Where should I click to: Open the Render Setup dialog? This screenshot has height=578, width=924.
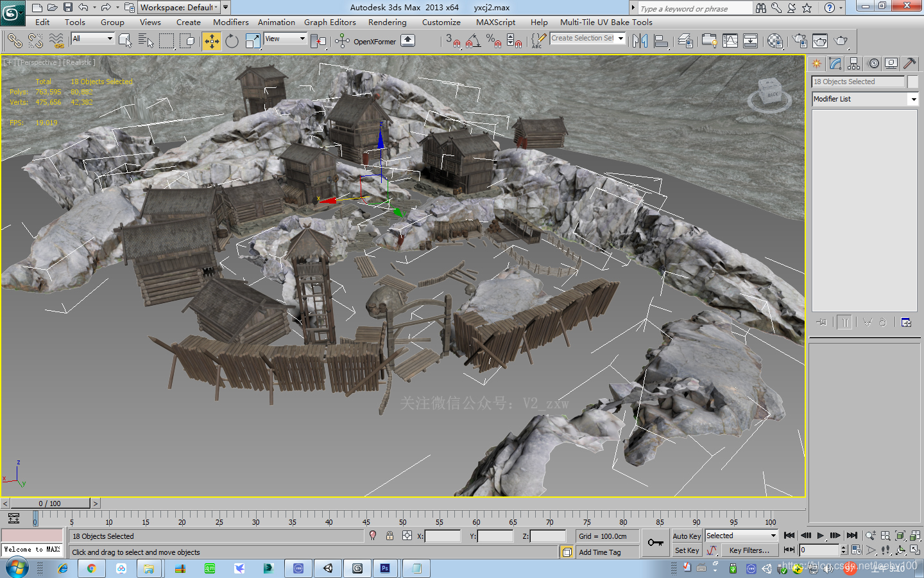[800, 41]
